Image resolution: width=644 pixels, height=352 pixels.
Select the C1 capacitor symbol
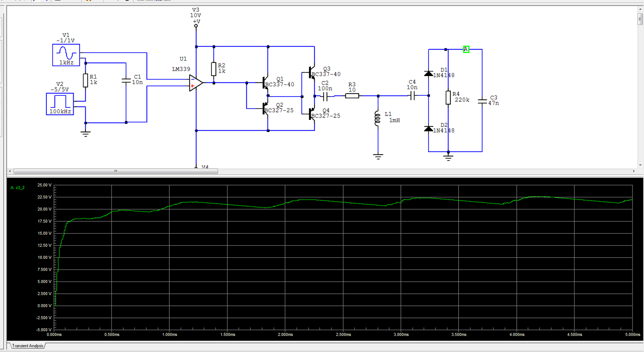coord(126,80)
